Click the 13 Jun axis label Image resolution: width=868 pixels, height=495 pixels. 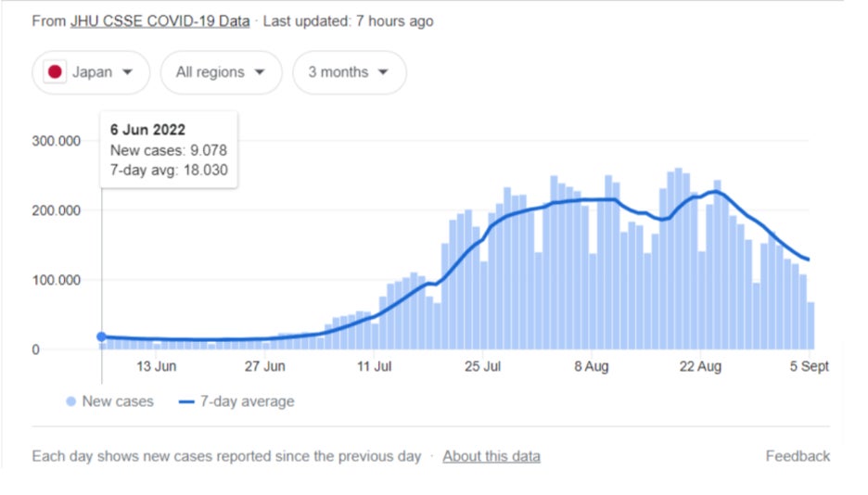pyautogui.click(x=157, y=366)
